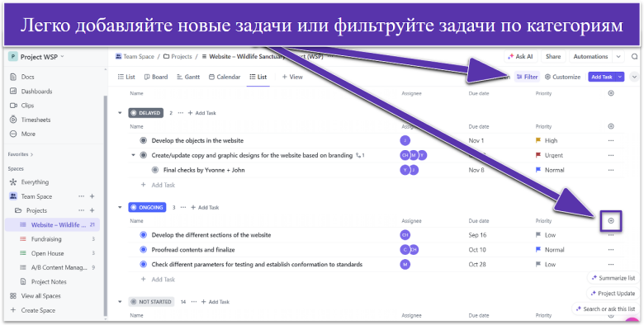
Task: Open Add Task dropdown arrow
Action: pyautogui.click(x=620, y=77)
